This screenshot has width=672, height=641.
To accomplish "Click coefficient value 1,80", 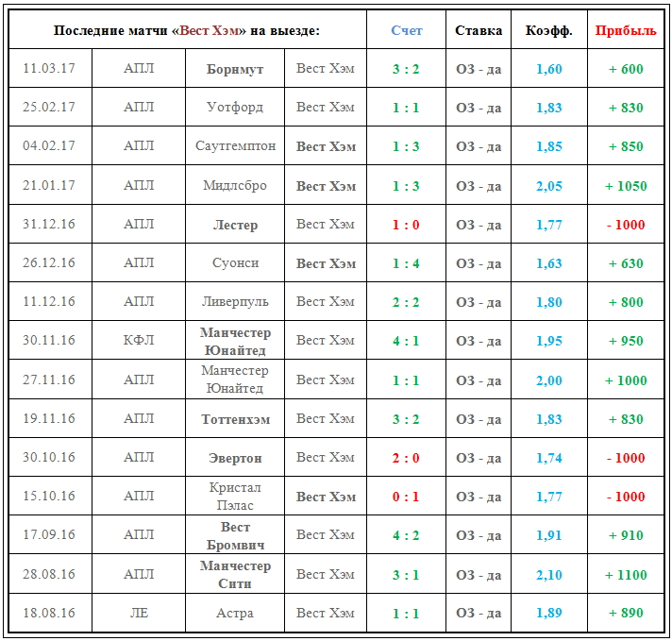I will pyautogui.click(x=549, y=302).
